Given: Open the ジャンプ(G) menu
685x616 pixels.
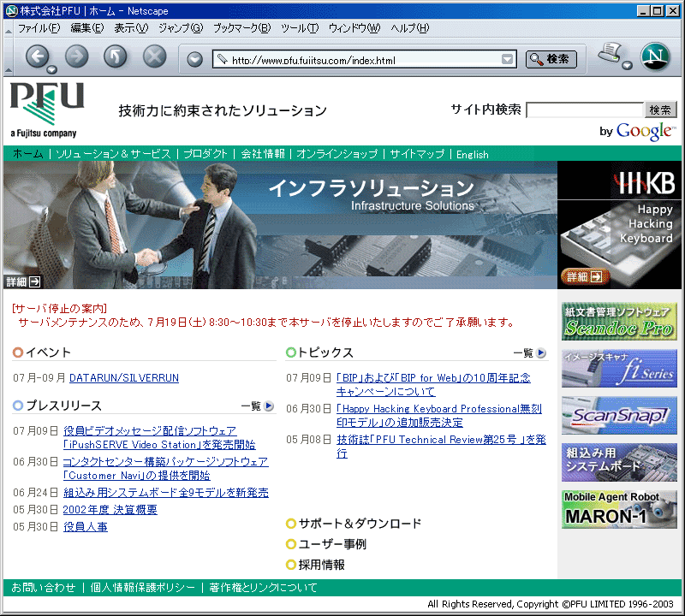Looking at the screenshot, I should 181,28.
